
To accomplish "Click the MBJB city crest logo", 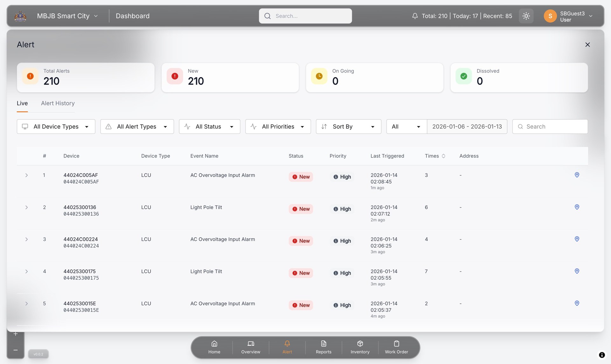I will [20, 16].
